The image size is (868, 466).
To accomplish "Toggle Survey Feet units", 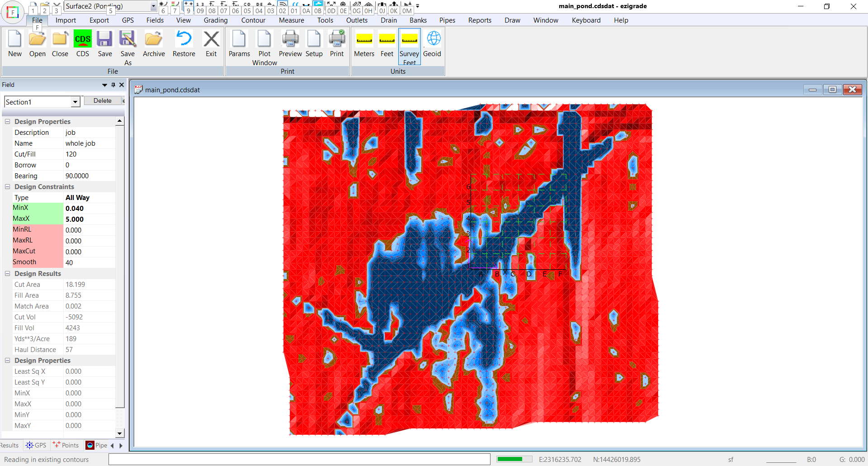I will 410,40.
